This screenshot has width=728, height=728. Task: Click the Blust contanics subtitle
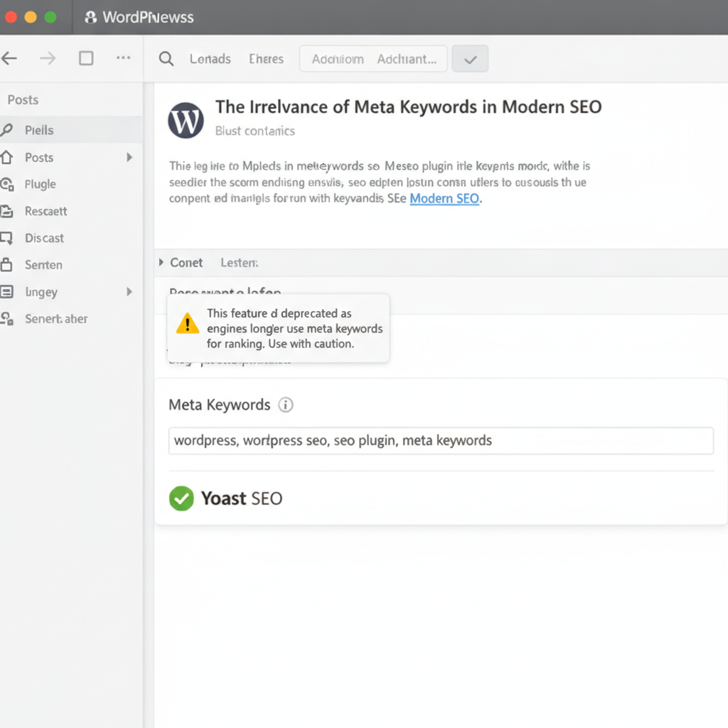click(255, 131)
